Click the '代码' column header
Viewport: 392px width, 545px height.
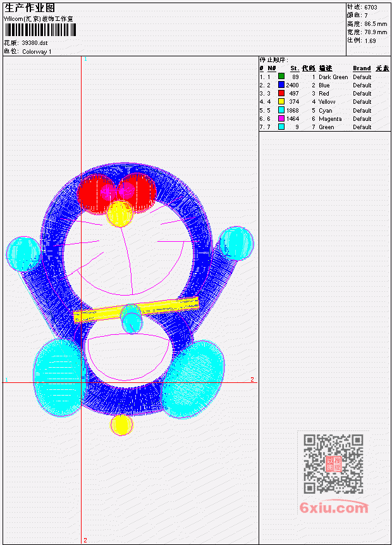[309, 68]
